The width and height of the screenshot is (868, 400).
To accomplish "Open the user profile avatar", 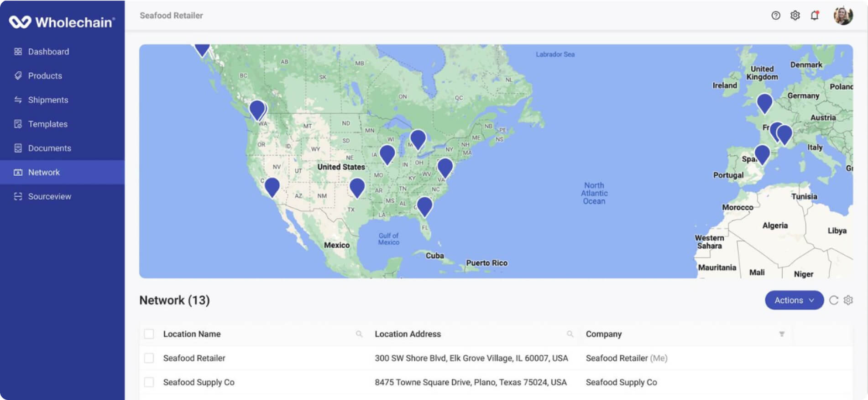I will 843,16.
